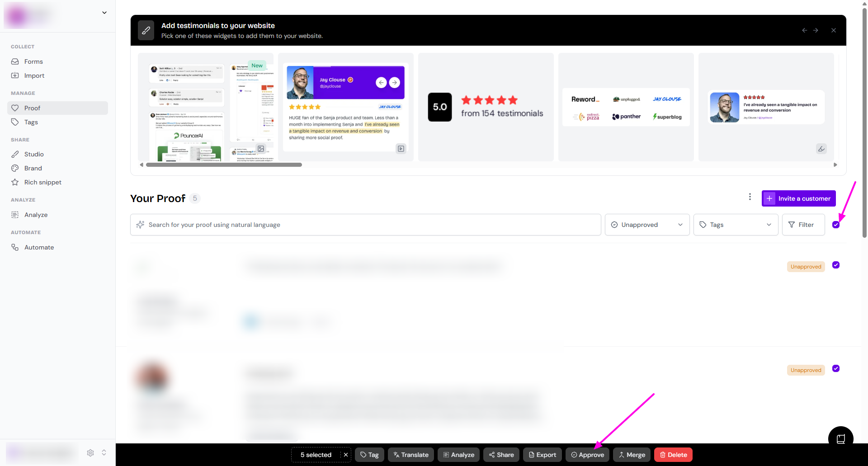Uncheck the first unapproved testimonial checkbox
The height and width of the screenshot is (466, 868).
[x=836, y=265]
